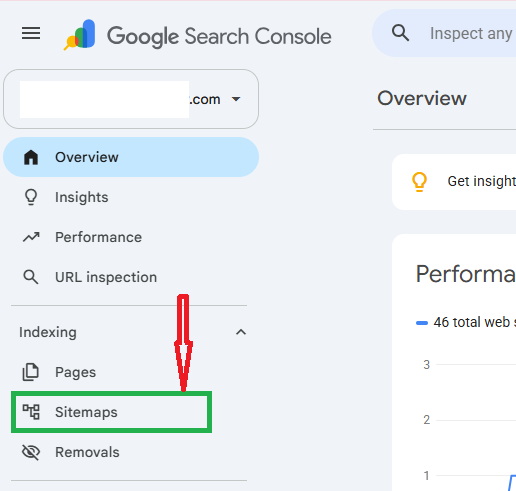Click the orange lightbulb in Get insights card
This screenshot has width=516, height=491.
(419, 182)
